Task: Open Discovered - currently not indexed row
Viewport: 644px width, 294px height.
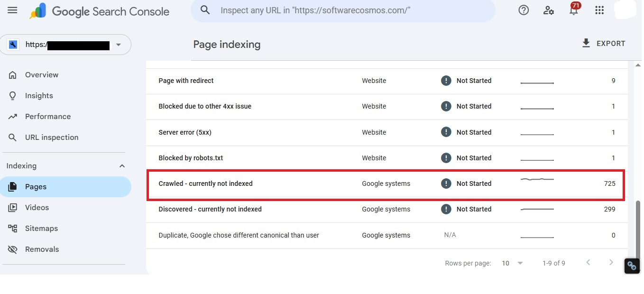Action: 386,209
